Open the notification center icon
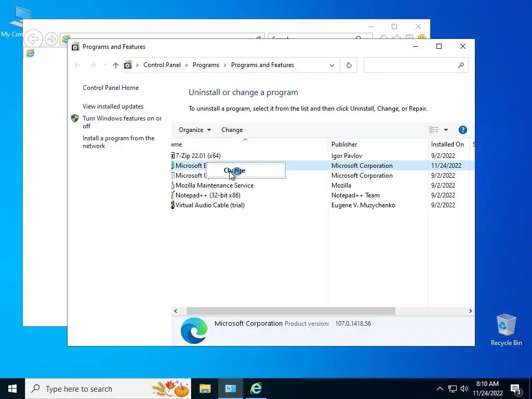 515,389
